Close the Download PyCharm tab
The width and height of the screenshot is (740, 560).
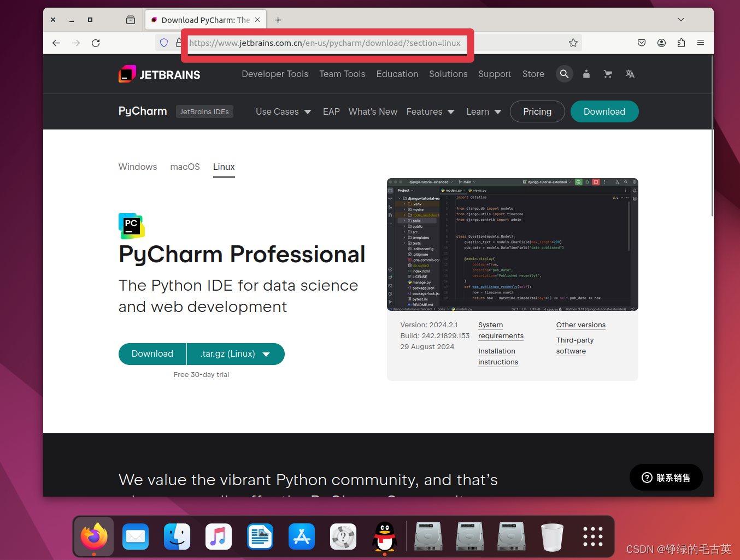[257, 20]
